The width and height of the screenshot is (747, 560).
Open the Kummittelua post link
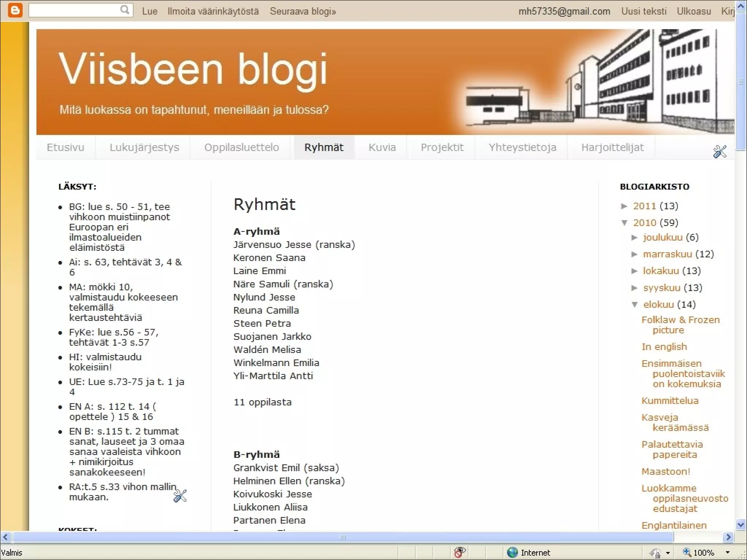point(670,401)
